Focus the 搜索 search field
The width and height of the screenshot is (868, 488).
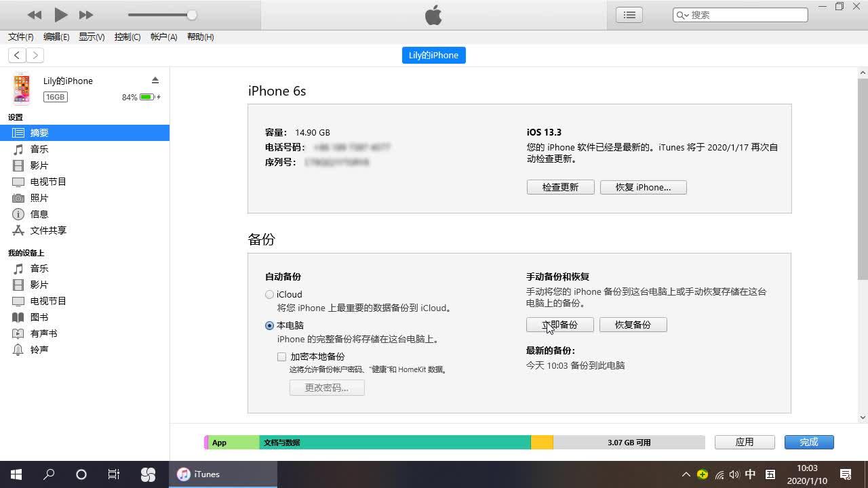pos(740,15)
